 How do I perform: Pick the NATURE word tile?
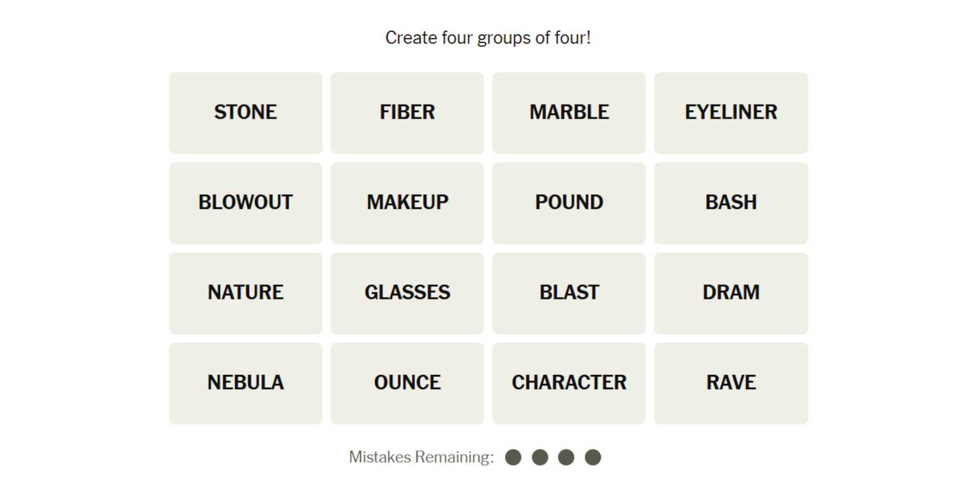[x=245, y=293]
